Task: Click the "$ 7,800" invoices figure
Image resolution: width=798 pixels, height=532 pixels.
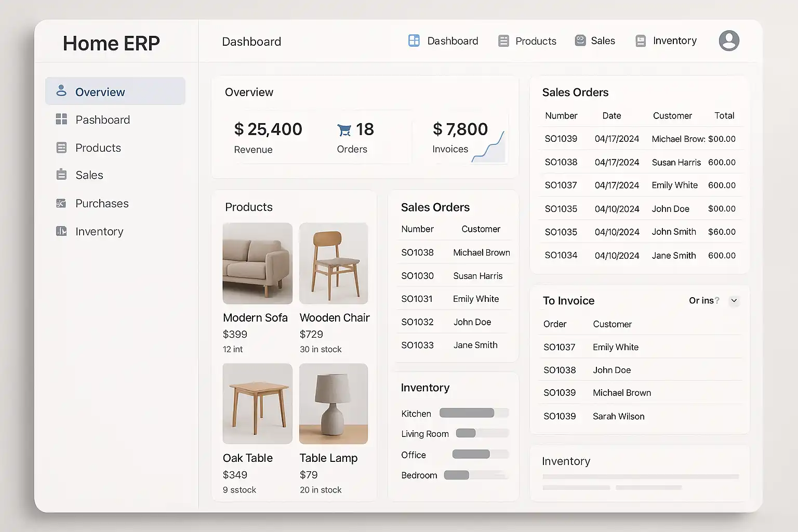Action: coord(460,129)
